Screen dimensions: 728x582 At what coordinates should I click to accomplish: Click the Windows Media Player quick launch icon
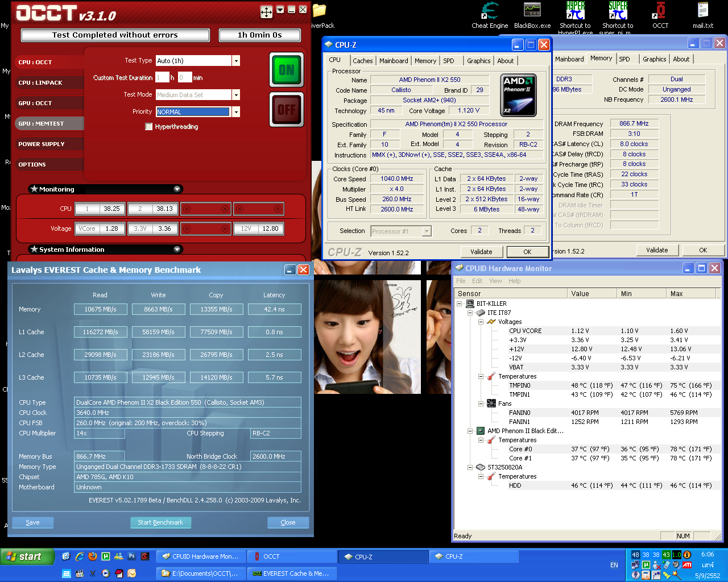coord(106,573)
